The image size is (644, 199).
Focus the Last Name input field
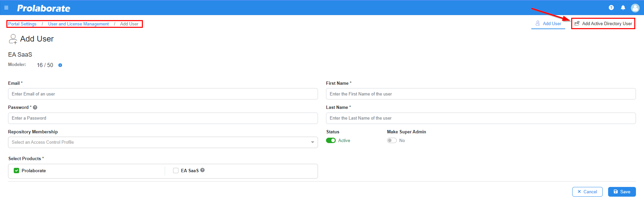tap(481, 118)
